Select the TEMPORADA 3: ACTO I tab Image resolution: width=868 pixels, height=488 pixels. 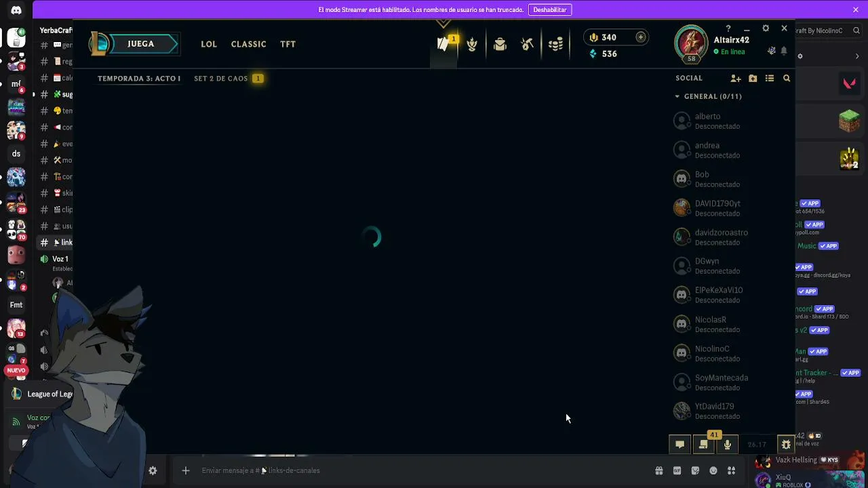pos(139,79)
